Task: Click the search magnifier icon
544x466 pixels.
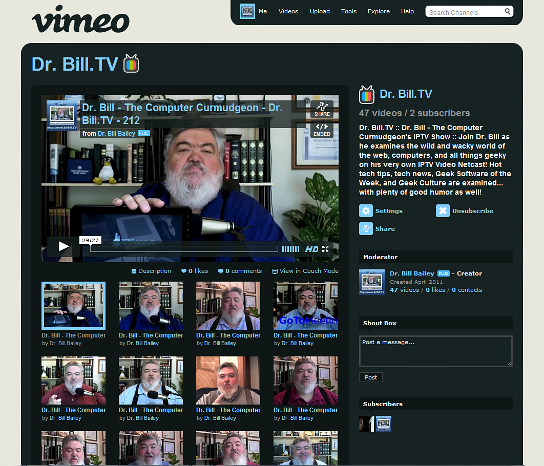Action: pos(507,11)
